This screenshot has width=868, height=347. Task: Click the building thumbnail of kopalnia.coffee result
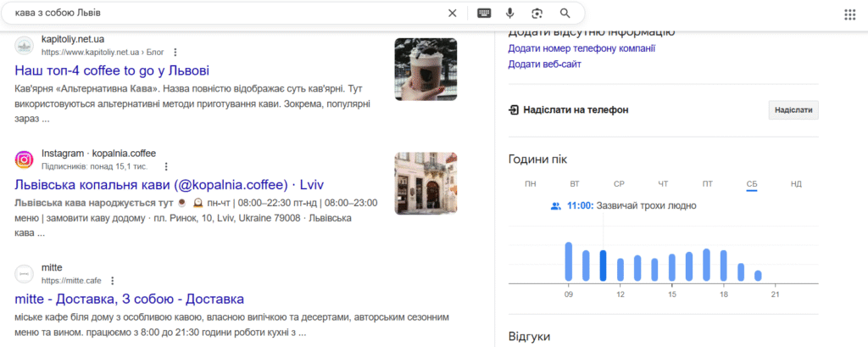click(426, 183)
